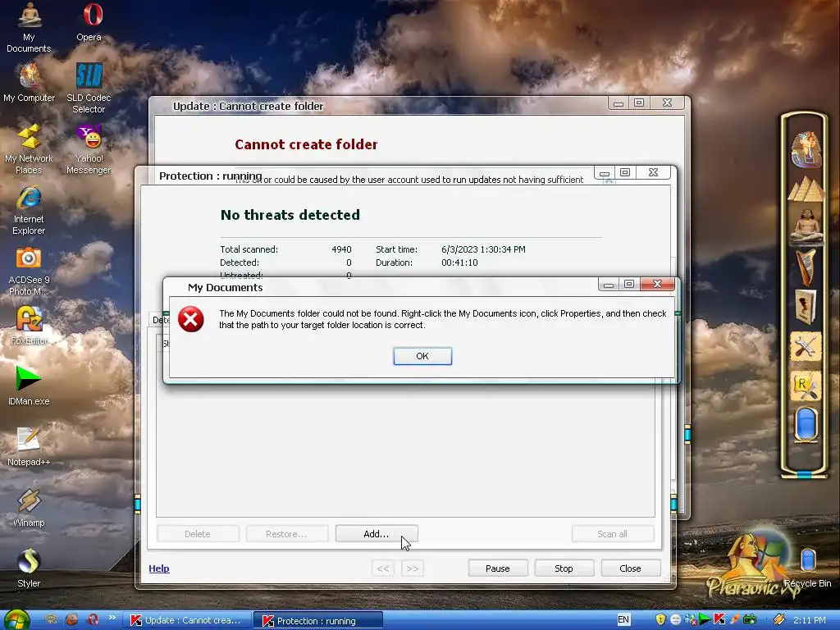The image size is (840, 630).
Task: Switch to Update : Cannot create taskbar item
Action: click(x=188, y=620)
